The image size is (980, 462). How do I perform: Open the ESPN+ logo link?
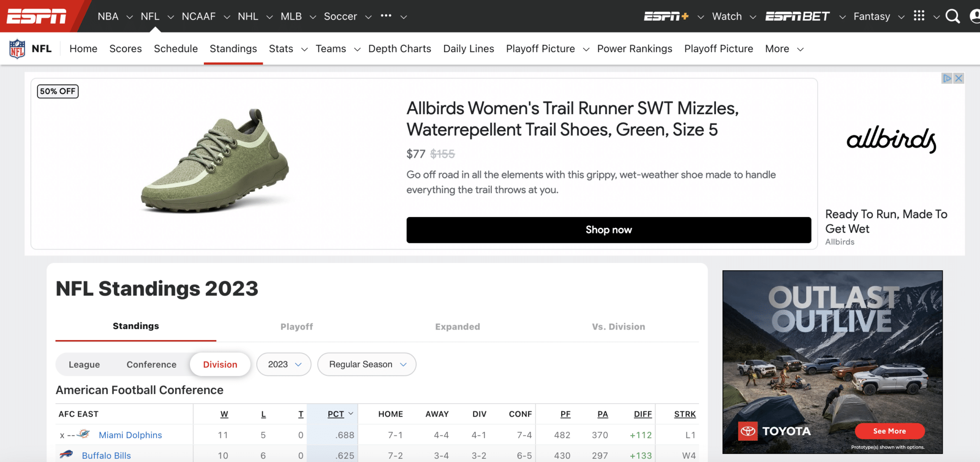pos(666,16)
